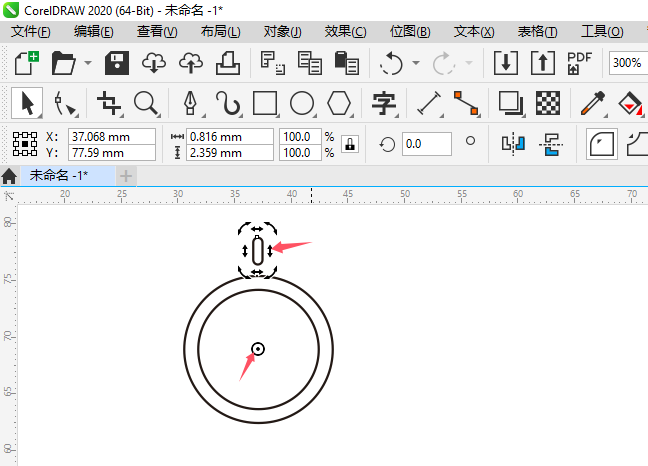Click the 300% zoom level box
648x466 pixels.
(x=627, y=63)
